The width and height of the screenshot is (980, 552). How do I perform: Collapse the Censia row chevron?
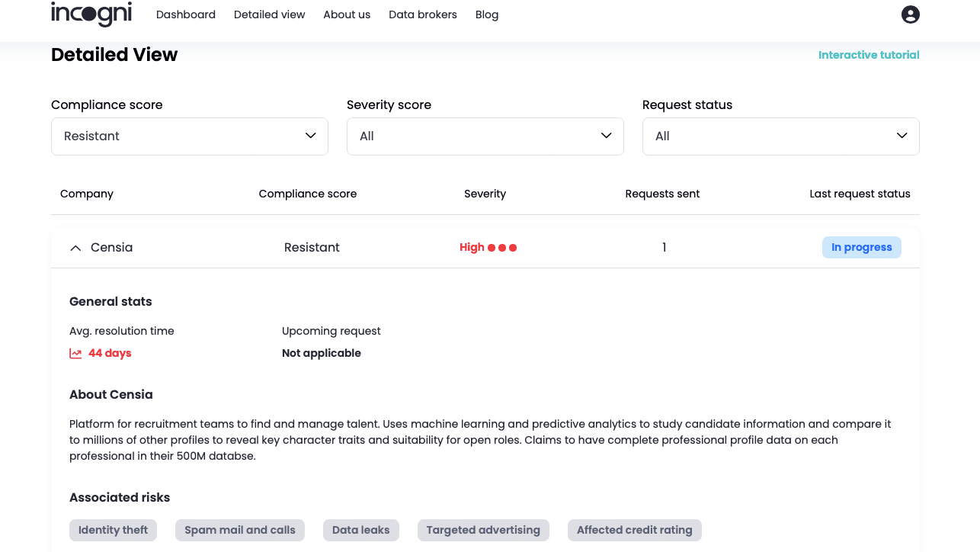point(75,248)
